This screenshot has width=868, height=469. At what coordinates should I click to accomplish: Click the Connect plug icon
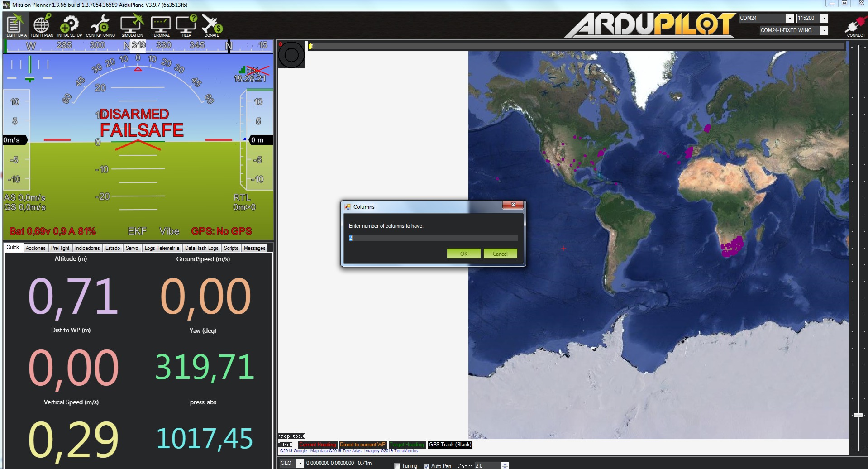pyautogui.click(x=855, y=25)
